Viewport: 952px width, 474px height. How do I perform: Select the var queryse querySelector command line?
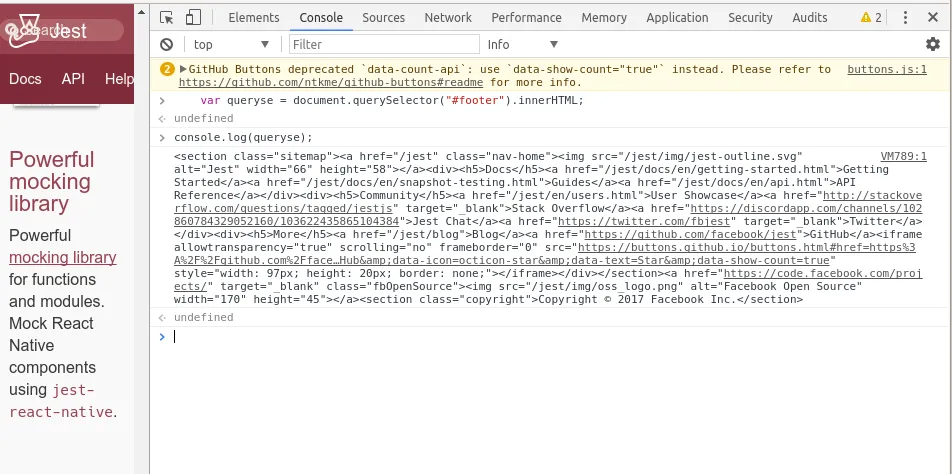click(392, 100)
